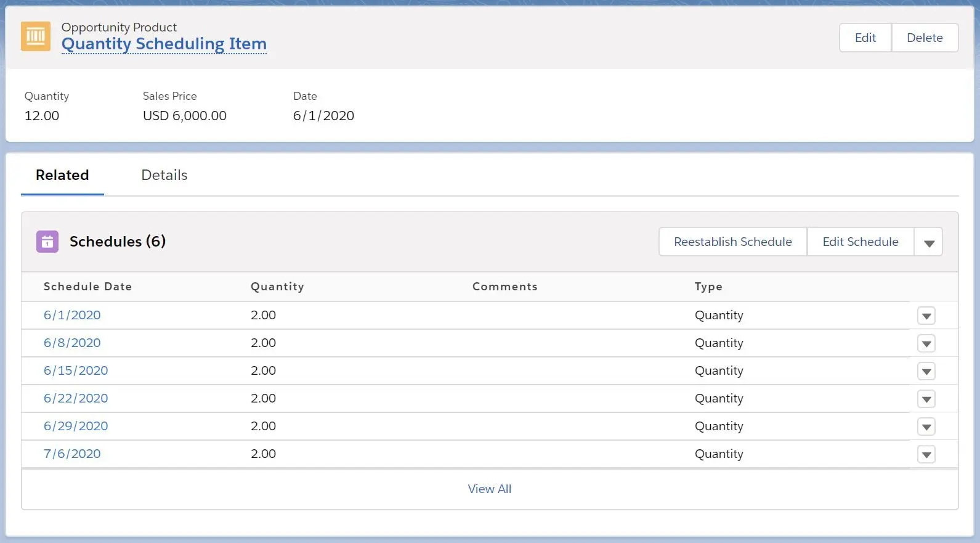The width and height of the screenshot is (980, 543).
Task: Click the Opportunity Product orange icon
Action: point(36,36)
